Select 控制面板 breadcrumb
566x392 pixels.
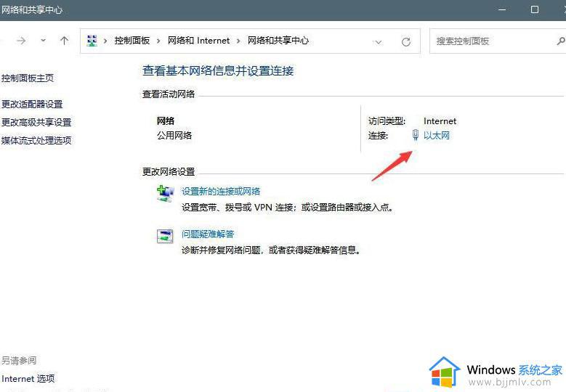point(132,41)
